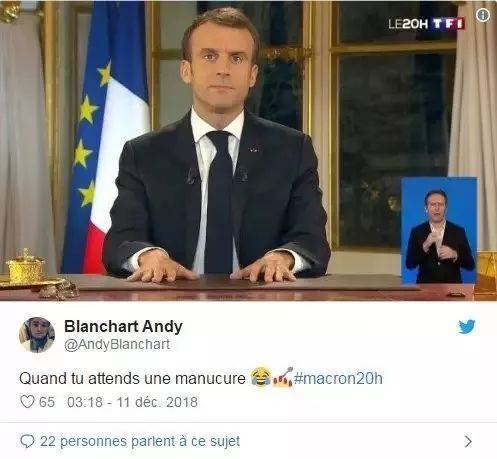
Task: View "22 personnes parlent à ce sujet"
Action: coord(140,442)
